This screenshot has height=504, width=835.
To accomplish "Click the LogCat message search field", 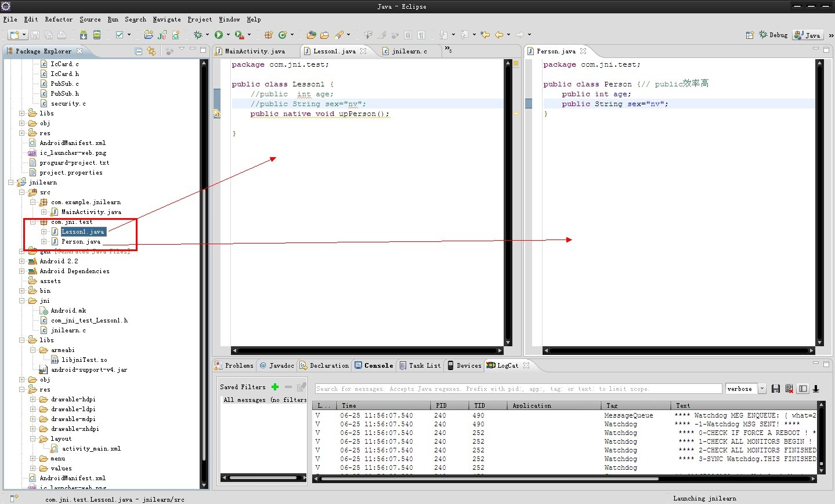I will pos(518,389).
